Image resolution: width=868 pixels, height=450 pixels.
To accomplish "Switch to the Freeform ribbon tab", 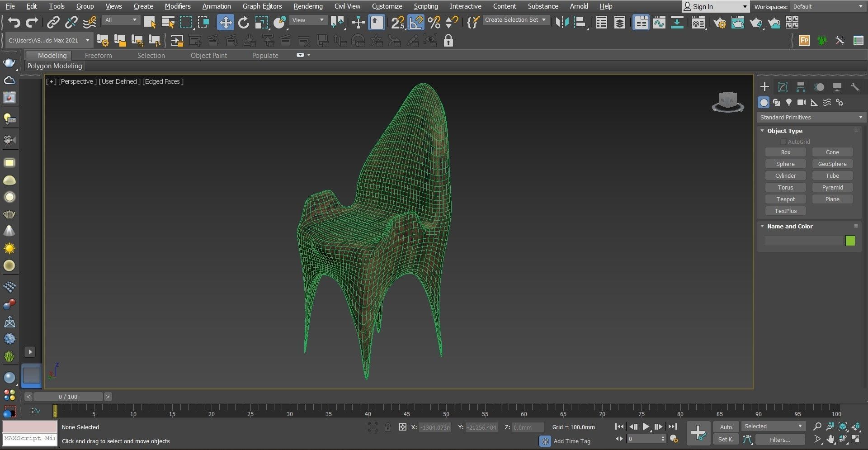I will pos(98,55).
